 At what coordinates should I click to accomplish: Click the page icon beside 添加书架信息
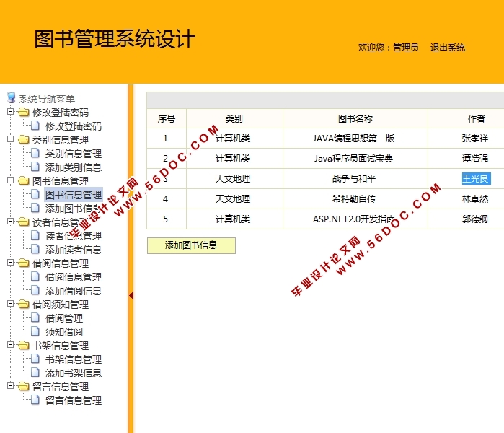35,372
